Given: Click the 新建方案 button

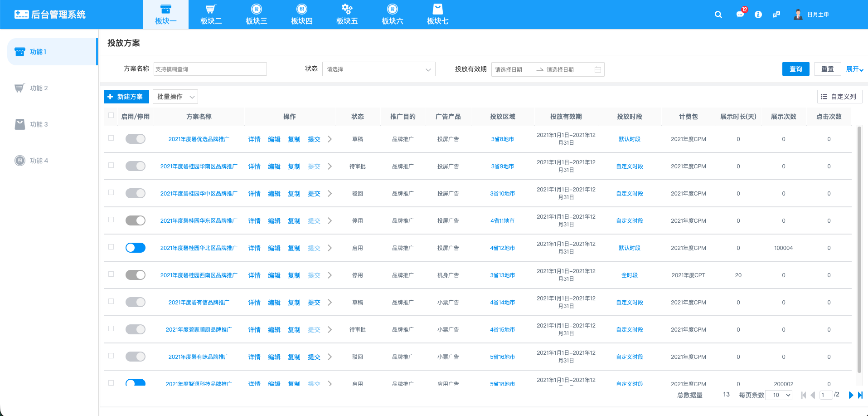Looking at the screenshot, I should 126,97.
